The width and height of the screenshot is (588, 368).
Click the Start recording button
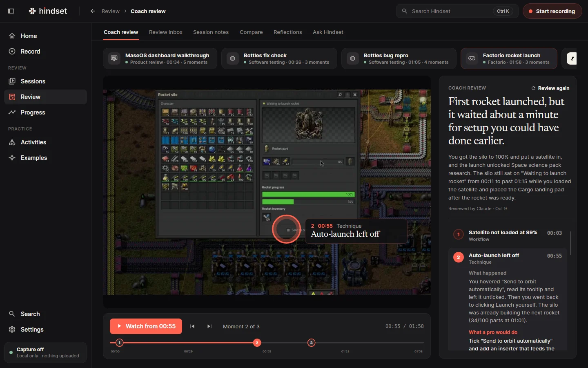coord(552,11)
